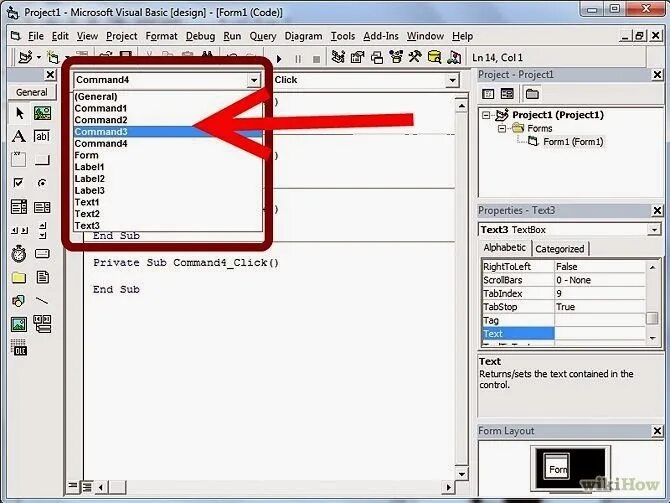The width and height of the screenshot is (670, 503).
Task: Open Data View Window toolbar icon
Action: 434,57
